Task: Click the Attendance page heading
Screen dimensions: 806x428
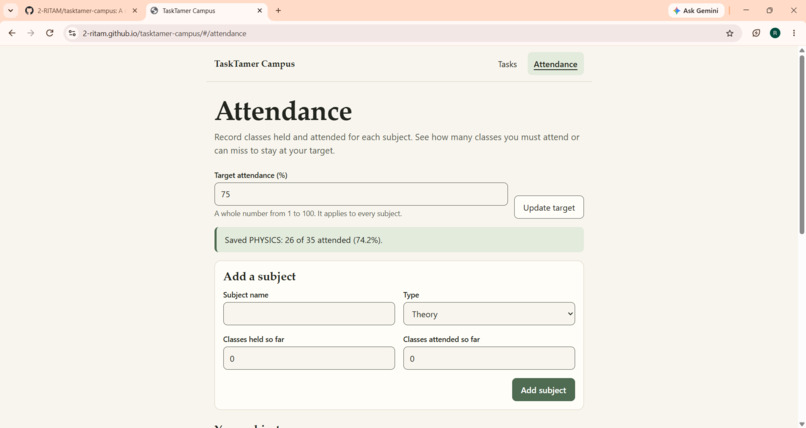Action: (x=283, y=110)
